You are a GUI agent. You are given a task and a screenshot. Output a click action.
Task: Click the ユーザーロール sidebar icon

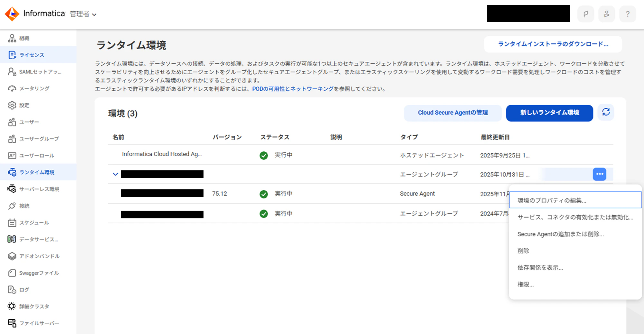click(12, 156)
